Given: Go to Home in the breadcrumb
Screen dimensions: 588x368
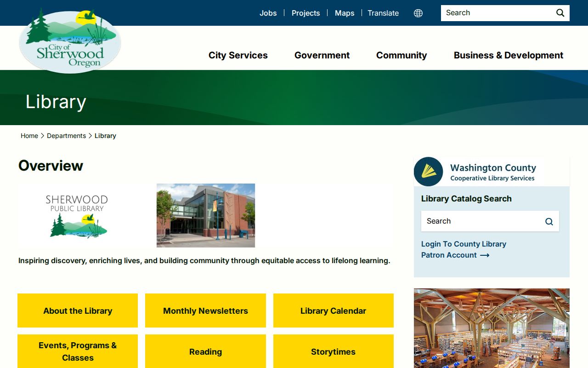Looking at the screenshot, I should coord(29,136).
